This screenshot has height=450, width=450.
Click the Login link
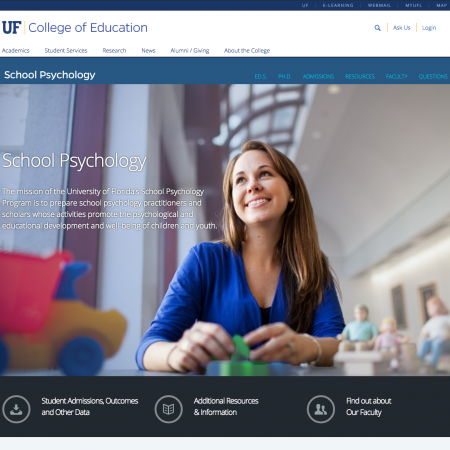coord(429,28)
